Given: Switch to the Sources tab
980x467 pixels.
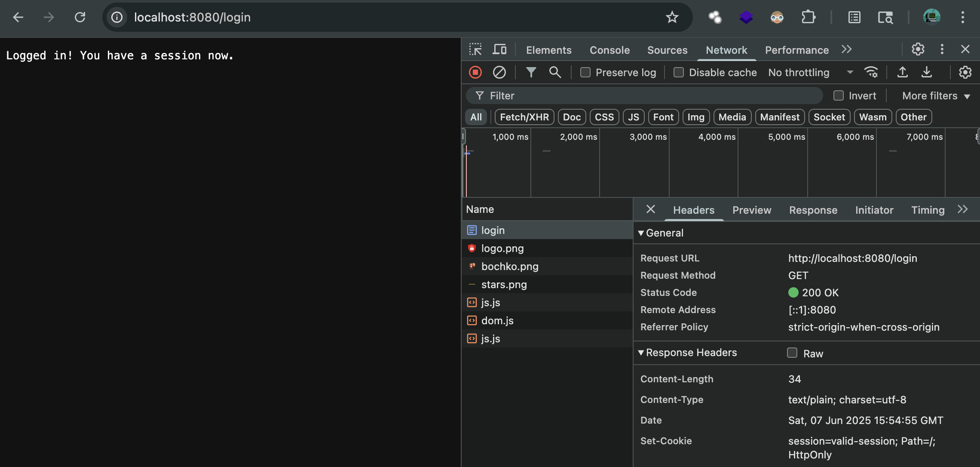Looking at the screenshot, I should pyautogui.click(x=667, y=50).
